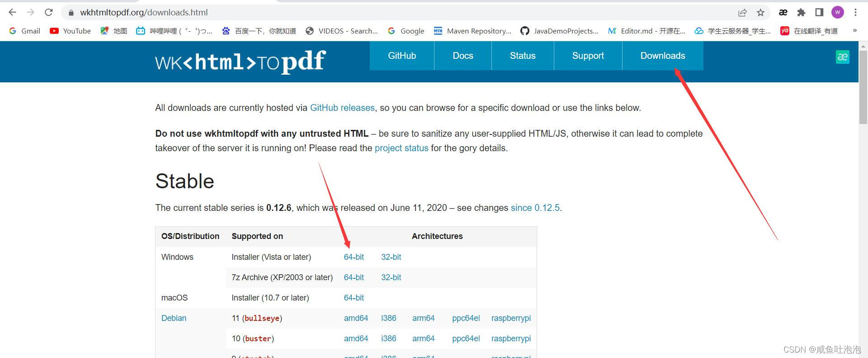Open the Google bookmark

(406, 31)
